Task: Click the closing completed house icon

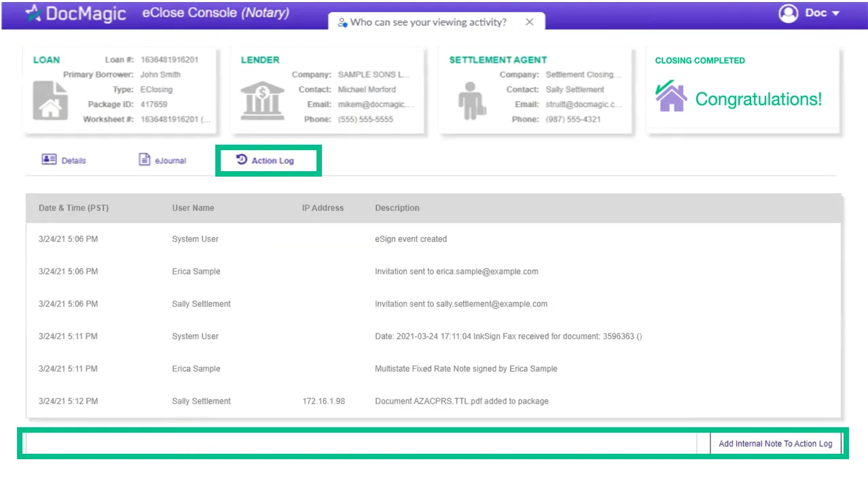Action: pos(671,96)
